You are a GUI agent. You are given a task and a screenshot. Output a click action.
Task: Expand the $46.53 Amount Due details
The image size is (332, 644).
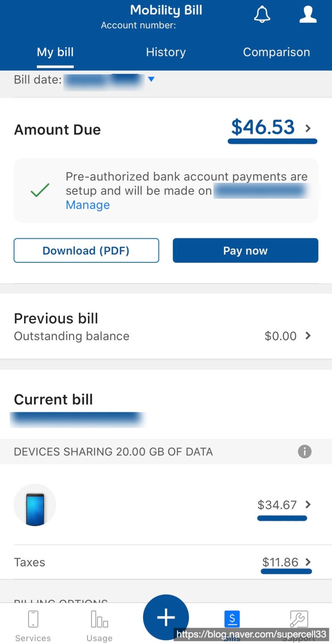(x=308, y=129)
